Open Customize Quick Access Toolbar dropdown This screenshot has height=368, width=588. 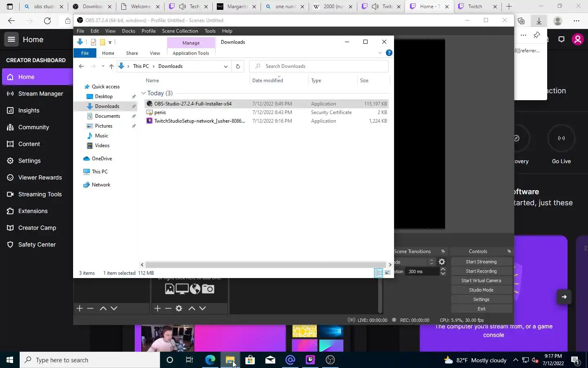point(110,42)
